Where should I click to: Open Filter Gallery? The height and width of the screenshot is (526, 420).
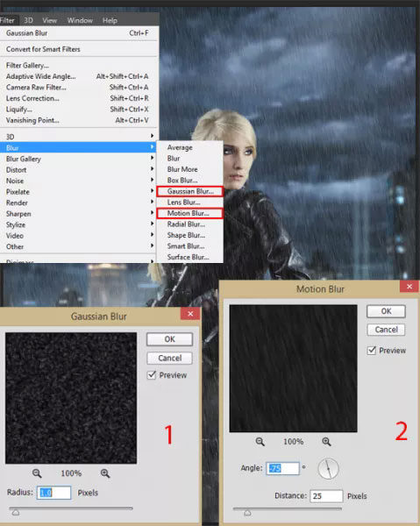[x=79, y=65]
